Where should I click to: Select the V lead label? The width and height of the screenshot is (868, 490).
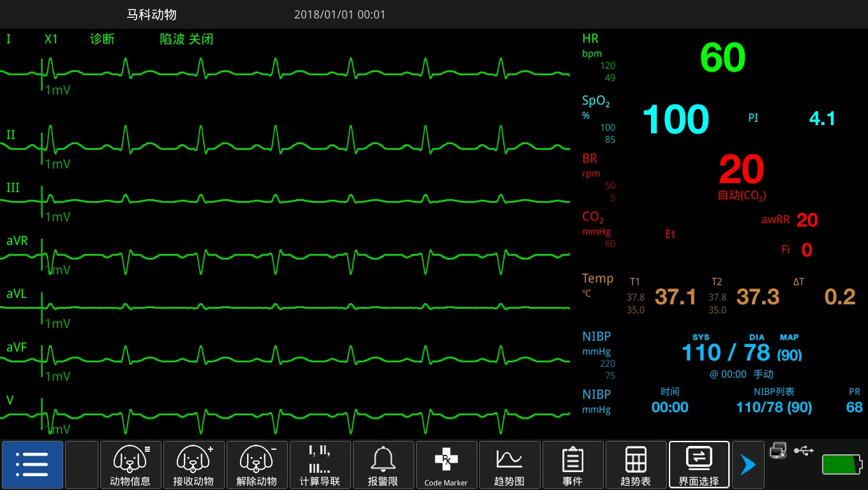[x=10, y=401]
